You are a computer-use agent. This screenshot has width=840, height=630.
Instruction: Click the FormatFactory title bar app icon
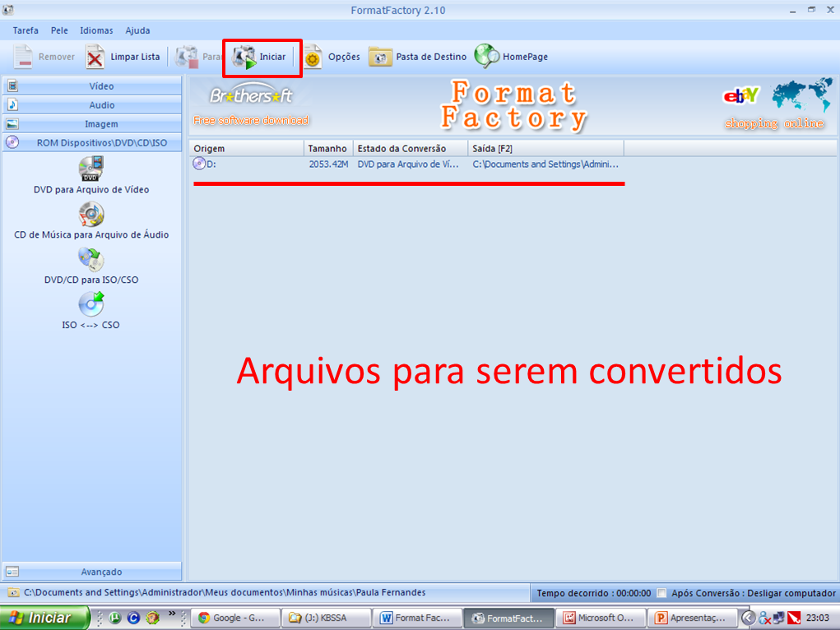[x=7, y=10]
